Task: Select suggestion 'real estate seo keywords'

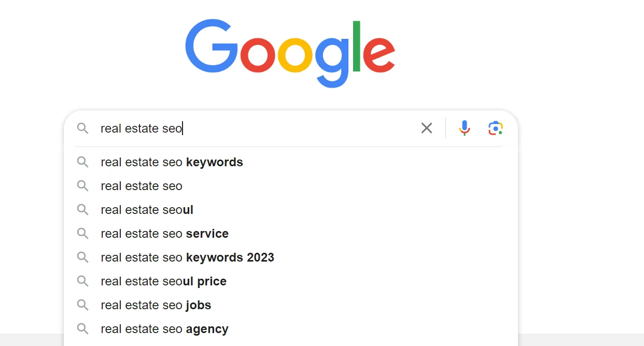Action: tap(172, 162)
